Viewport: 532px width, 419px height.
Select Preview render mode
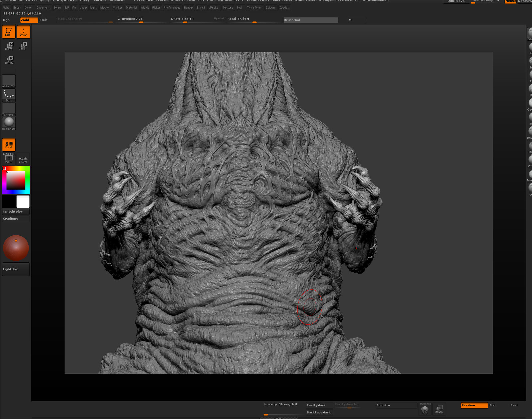click(474, 405)
